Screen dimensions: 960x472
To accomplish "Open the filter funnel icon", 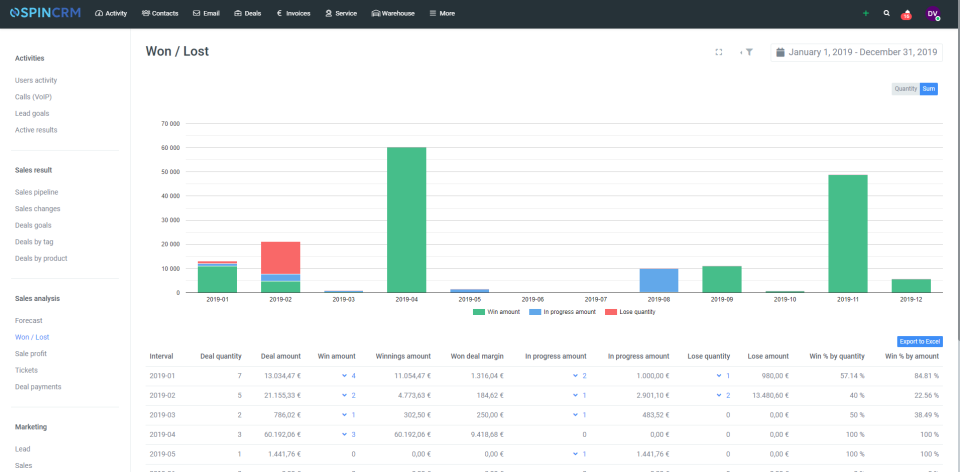I will click(749, 52).
